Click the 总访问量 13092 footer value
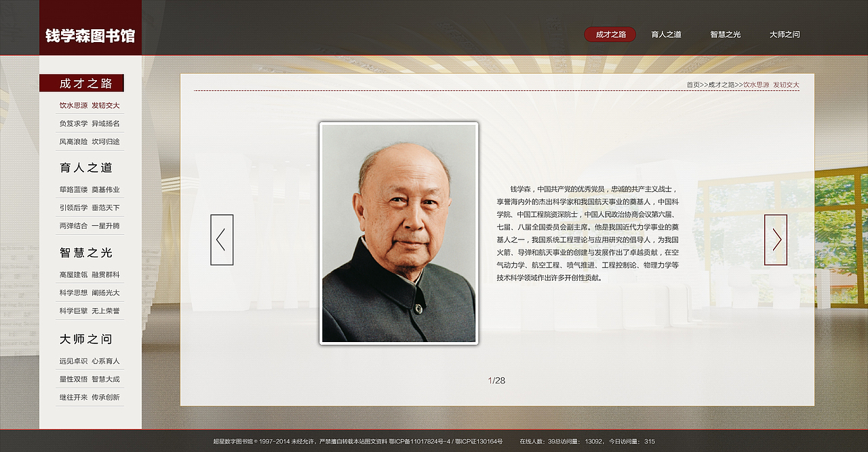868x452 pixels. (580, 442)
